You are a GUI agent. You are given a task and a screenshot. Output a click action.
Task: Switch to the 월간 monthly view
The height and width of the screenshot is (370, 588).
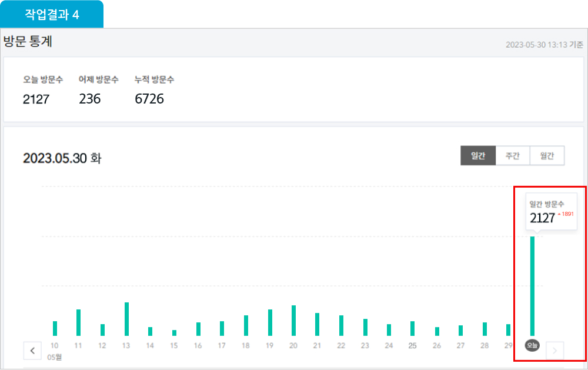(x=547, y=156)
